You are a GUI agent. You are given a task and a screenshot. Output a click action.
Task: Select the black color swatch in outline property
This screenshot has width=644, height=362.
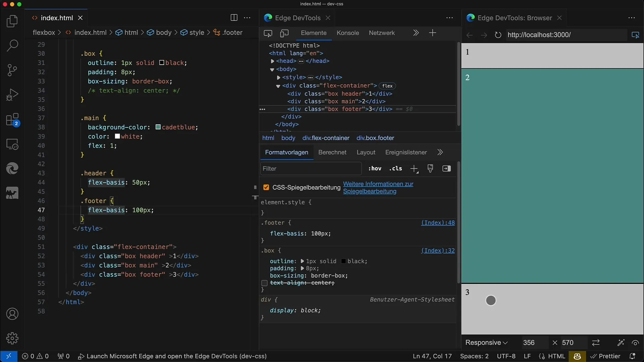(342, 261)
